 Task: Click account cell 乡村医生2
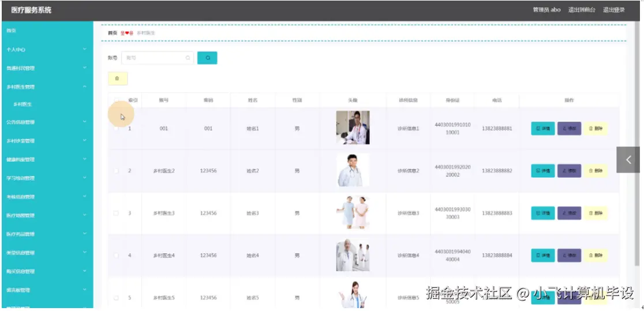point(164,171)
